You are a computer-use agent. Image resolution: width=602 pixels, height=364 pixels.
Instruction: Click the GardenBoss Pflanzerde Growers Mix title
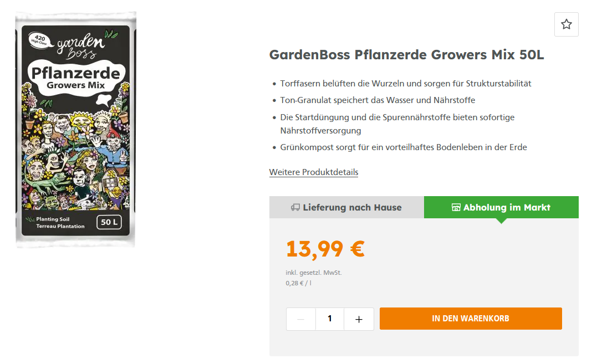(x=407, y=55)
